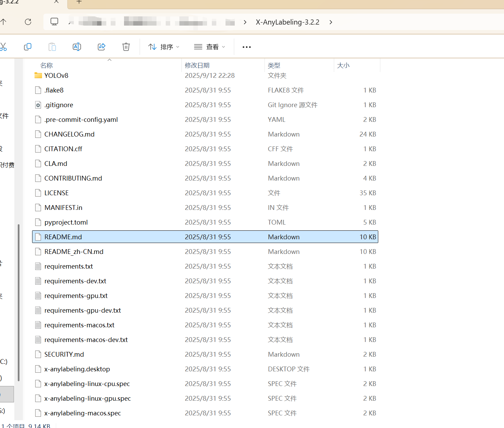Expand chevron before X-AnyLabeling-3.2.2 breadcrumb

point(245,22)
